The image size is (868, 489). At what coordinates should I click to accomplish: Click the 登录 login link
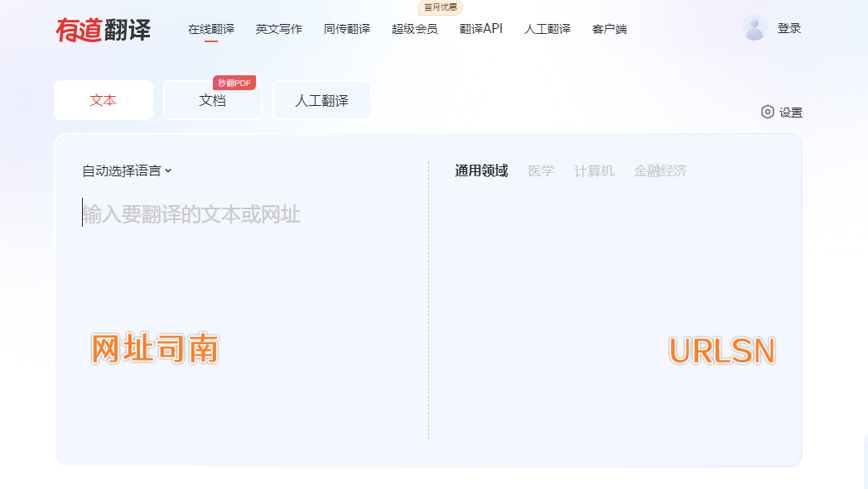[788, 27]
